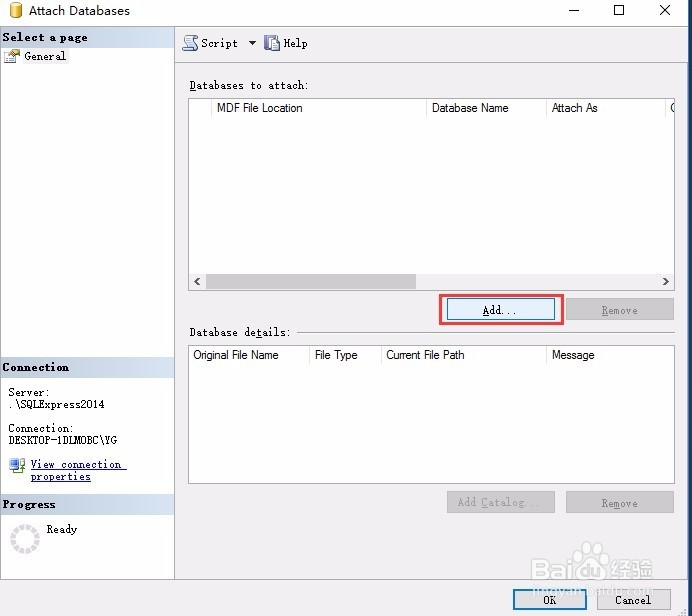Open the Help toolbar button
Image resolution: width=692 pixels, height=616 pixels.
point(286,43)
